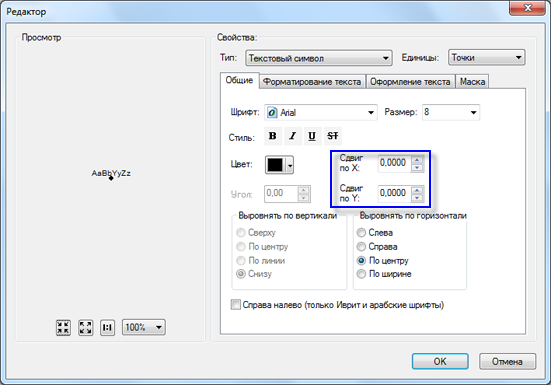Decrease 'Сдвиг по Y' value
This screenshot has height=385, width=551.
tap(417, 198)
